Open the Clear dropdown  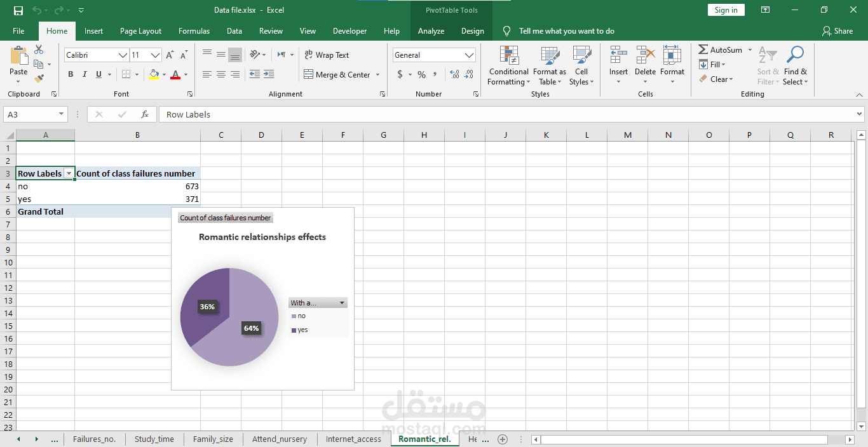click(715, 79)
